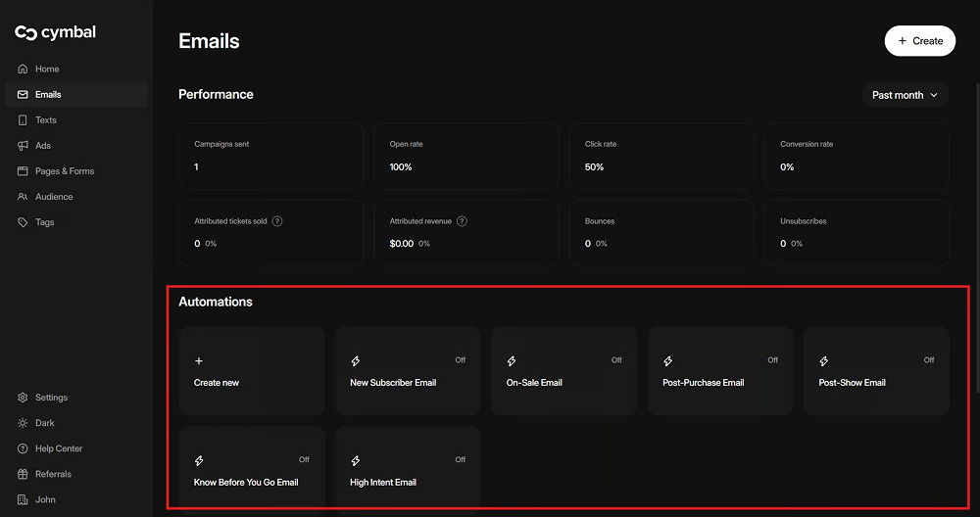Click the Pages & Forms icon
The image size is (980, 517).
tap(23, 171)
